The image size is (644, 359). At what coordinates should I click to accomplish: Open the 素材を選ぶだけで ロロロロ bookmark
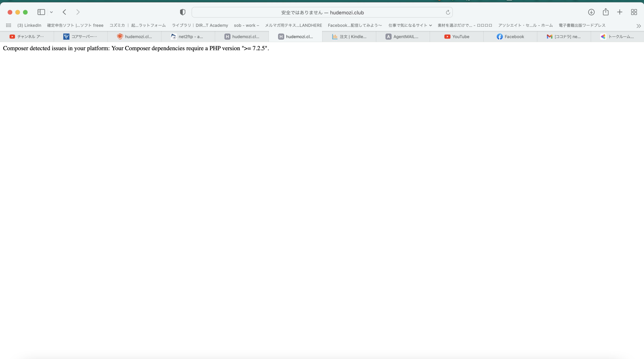(465, 25)
